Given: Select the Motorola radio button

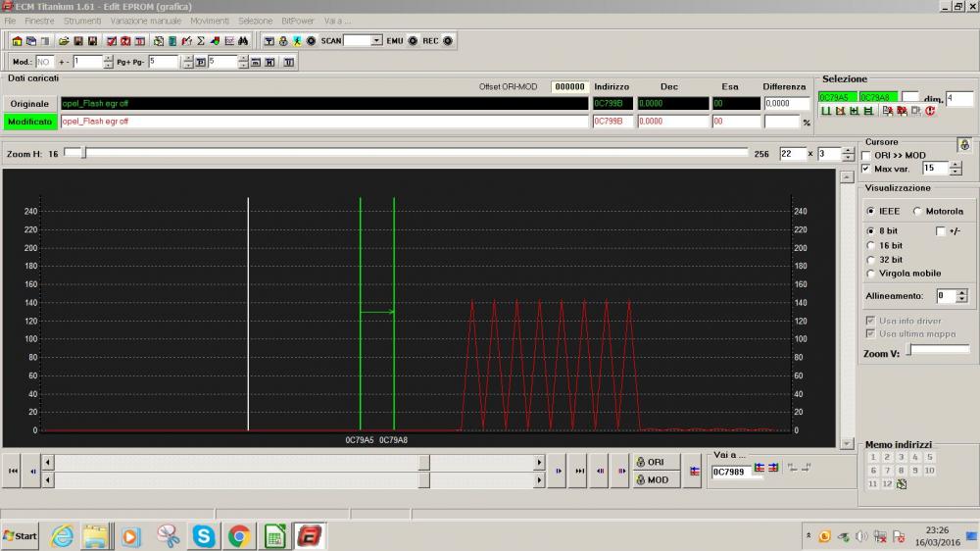Looking at the screenshot, I should coord(917,212).
